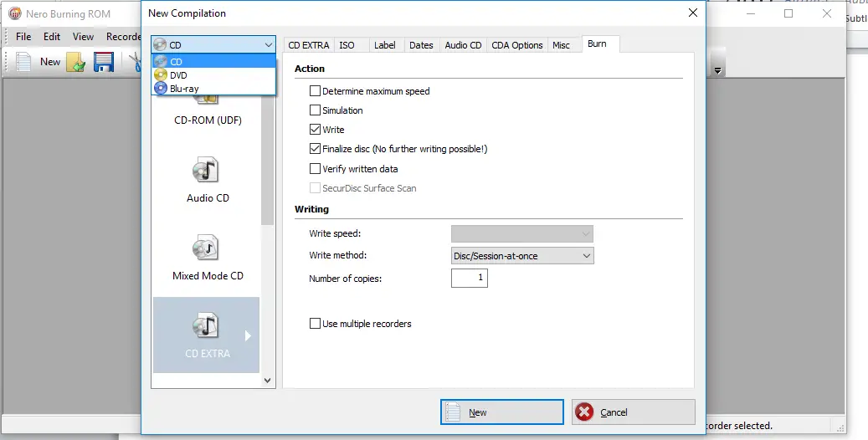Choose CD EXTRA compilation type

206,335
